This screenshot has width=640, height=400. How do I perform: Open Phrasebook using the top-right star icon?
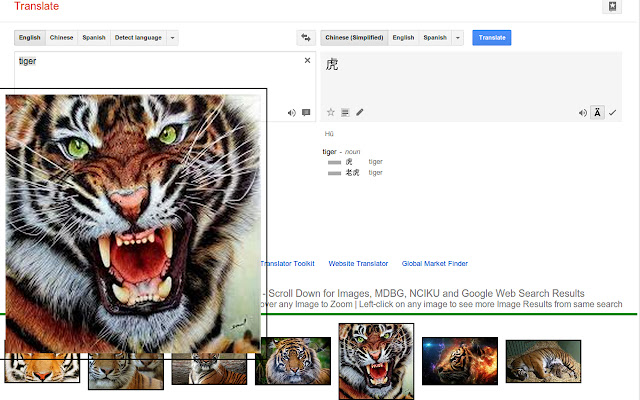click(612, 7)
